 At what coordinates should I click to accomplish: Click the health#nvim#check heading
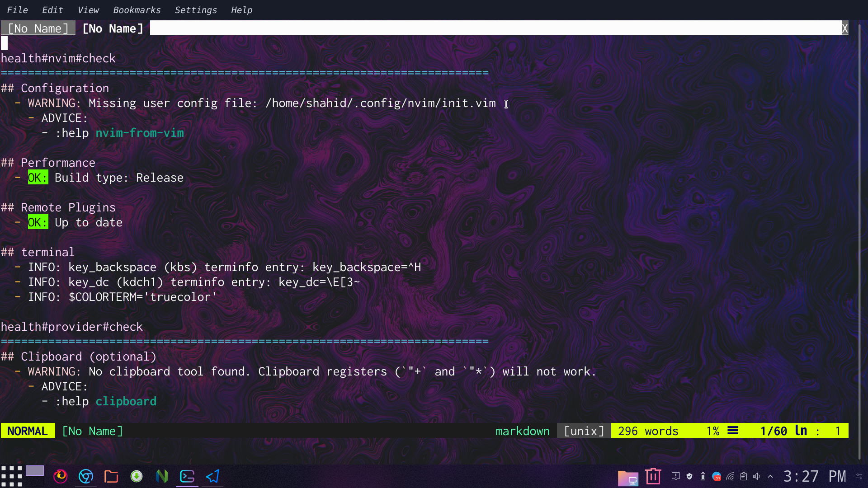click(x=58, y=58)
